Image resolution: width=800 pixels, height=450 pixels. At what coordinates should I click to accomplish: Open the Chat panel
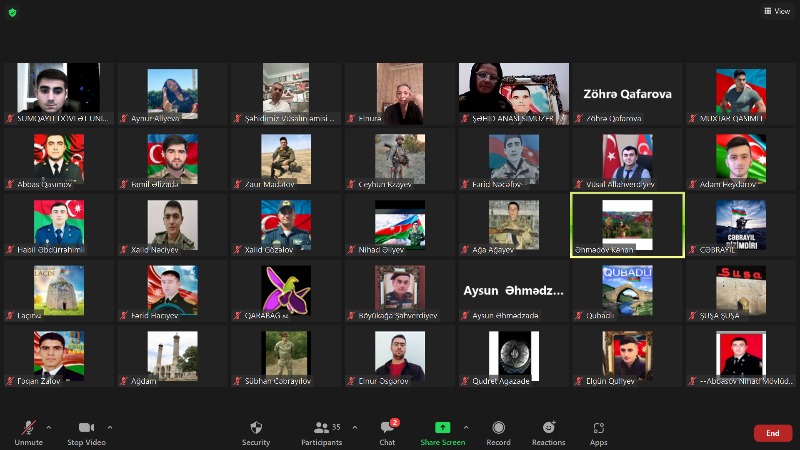pyautogui.click(x=387, y=428)
